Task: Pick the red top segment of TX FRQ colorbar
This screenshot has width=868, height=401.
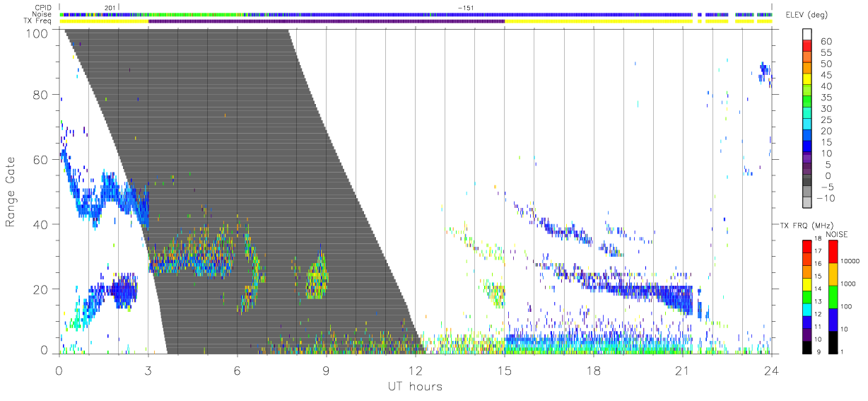Action: (x=807, y=246)
